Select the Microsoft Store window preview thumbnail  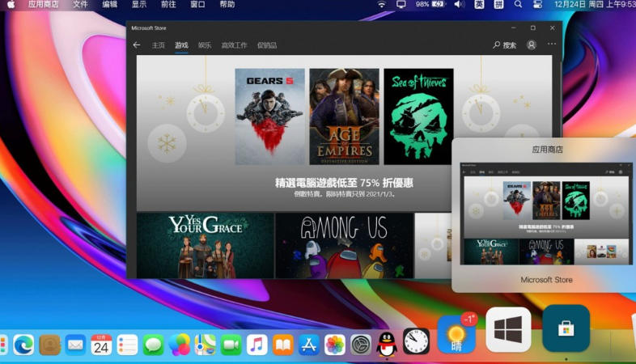[546, 214]
